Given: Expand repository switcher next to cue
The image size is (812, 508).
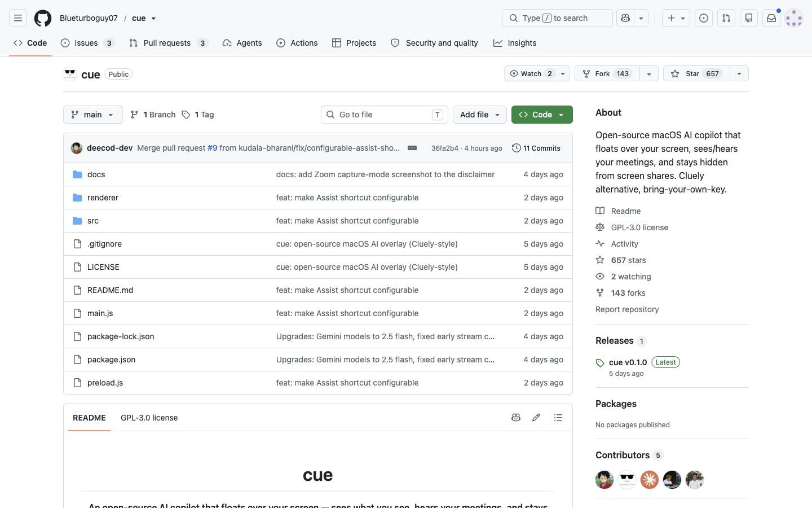Looking at the screenshot, I should tap(153, 19).
